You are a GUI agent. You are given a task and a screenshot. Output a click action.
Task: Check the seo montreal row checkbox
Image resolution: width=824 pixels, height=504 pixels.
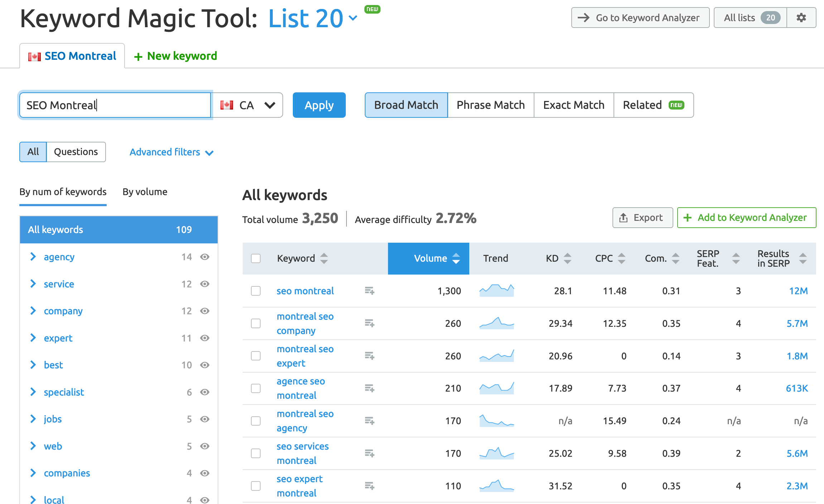point(256,291)
